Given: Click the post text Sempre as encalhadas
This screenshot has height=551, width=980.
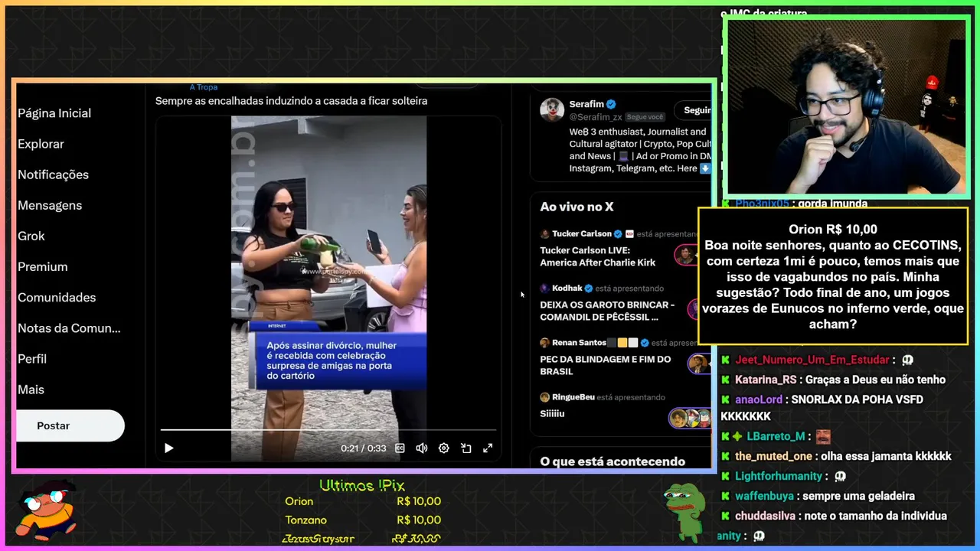Looking at the screenshot, I should [x=291, y=100].
